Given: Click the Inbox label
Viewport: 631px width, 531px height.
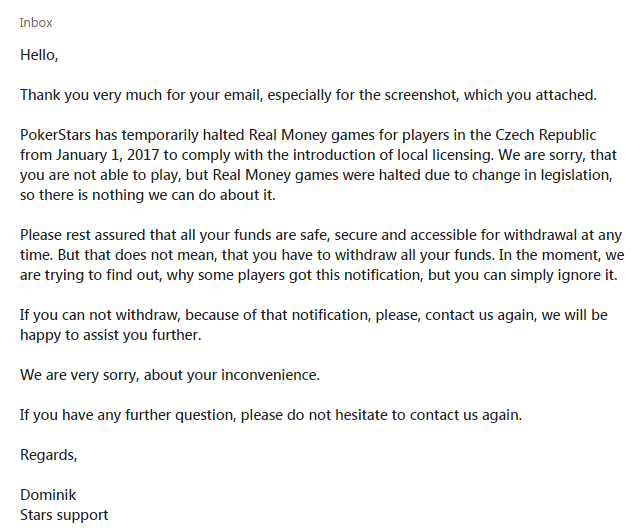Looking at the screenshot, I should coord(36,23).
